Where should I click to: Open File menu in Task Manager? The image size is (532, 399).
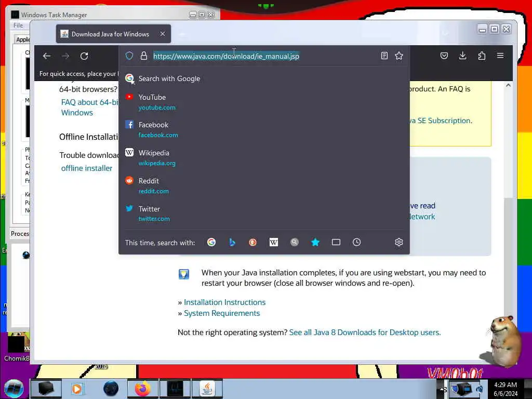click(x=18, y=25)
